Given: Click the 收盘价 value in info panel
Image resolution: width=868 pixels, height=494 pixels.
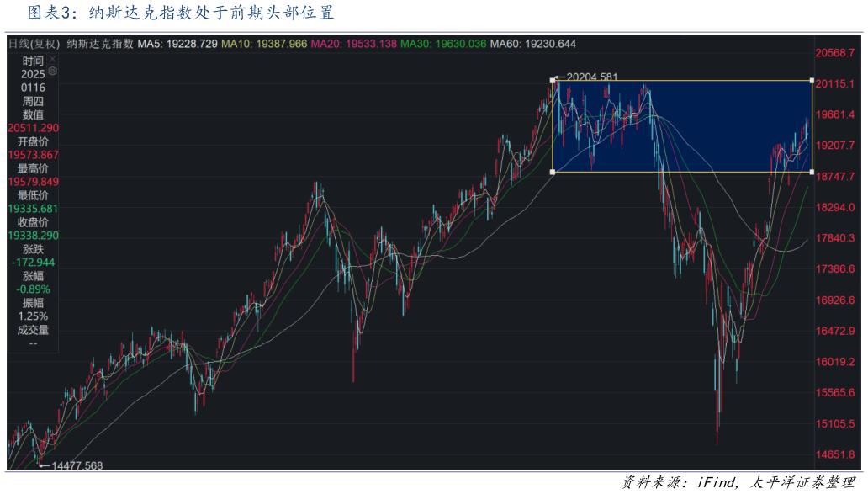Looking at the screenshot, I should 33,236.
